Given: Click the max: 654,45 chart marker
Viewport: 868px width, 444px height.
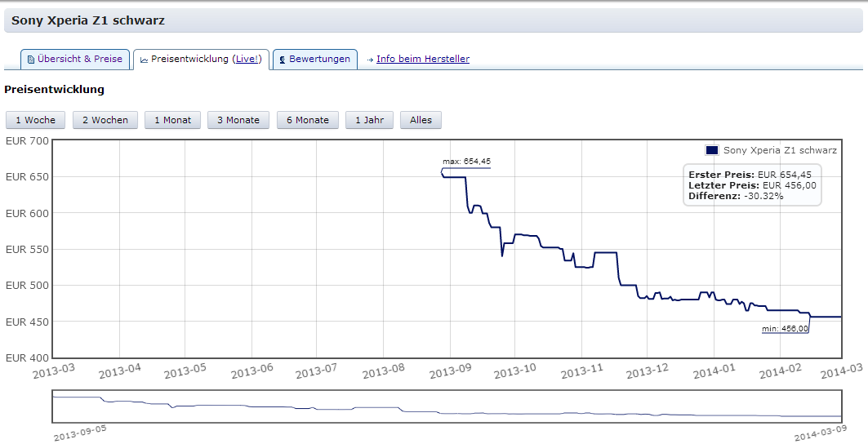Looking at the screenshot, I should pos(465,162).
